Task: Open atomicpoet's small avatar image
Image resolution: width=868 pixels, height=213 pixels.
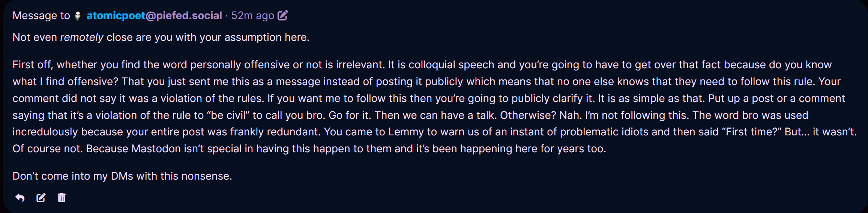Action: (78, 16)
